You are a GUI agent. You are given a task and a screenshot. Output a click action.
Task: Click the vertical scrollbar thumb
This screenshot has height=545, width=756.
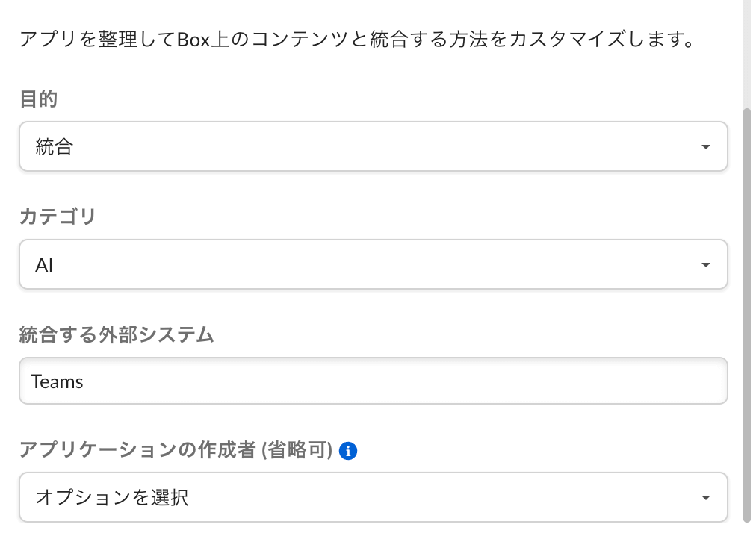point(747,314)
